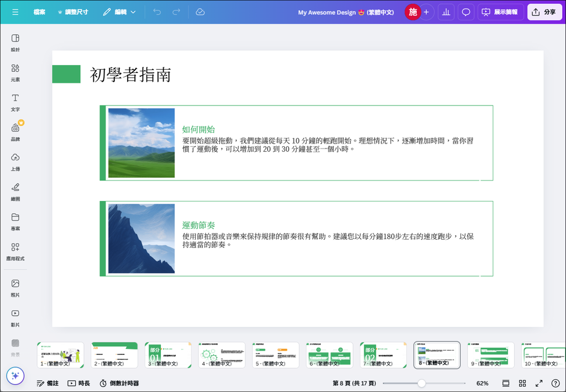Open grid view of pages
566x392 pixels.
(522, 383)
